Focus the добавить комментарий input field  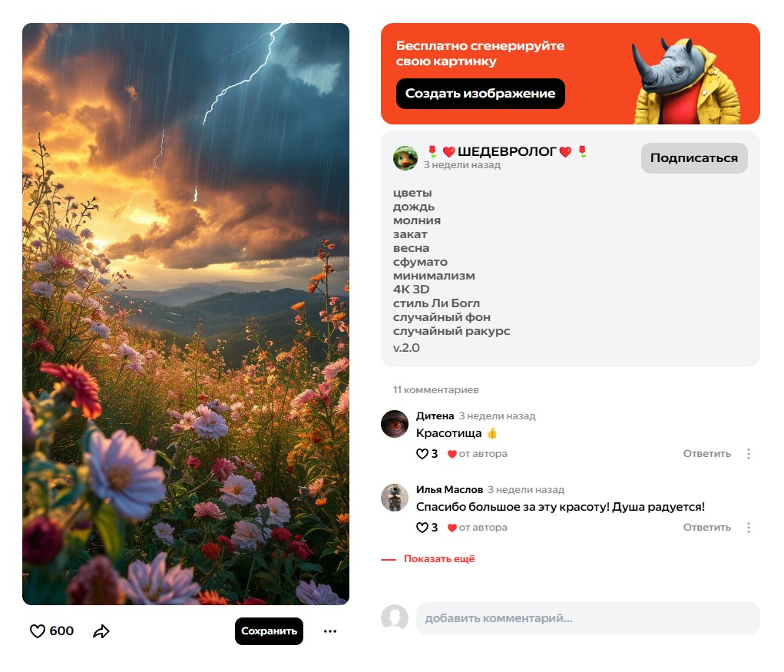[x=587, y=618]
